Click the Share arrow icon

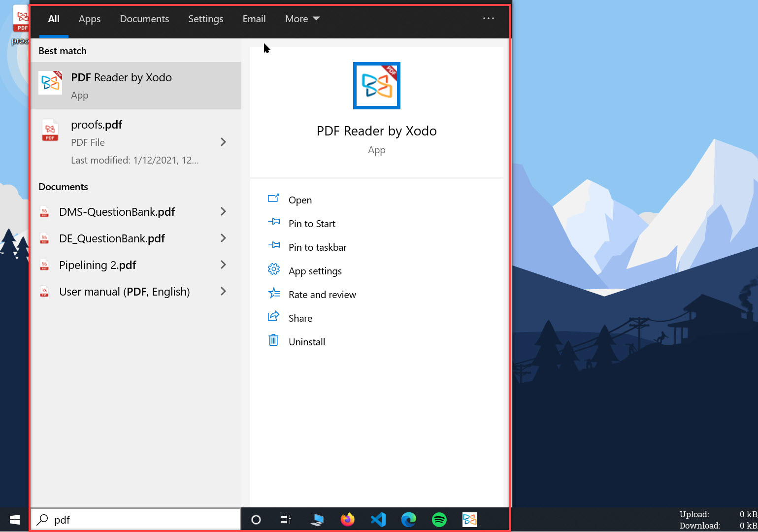(274, 316)
